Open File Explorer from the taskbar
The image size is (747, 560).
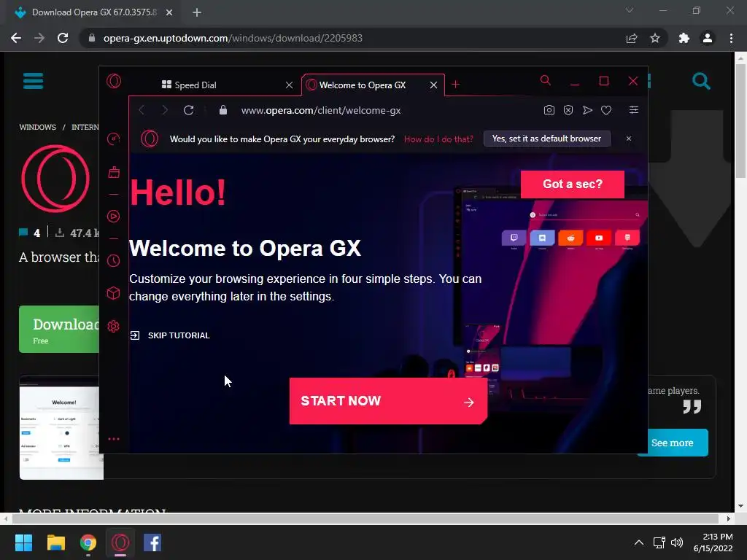pyautogui.click(x=56, y=542)
